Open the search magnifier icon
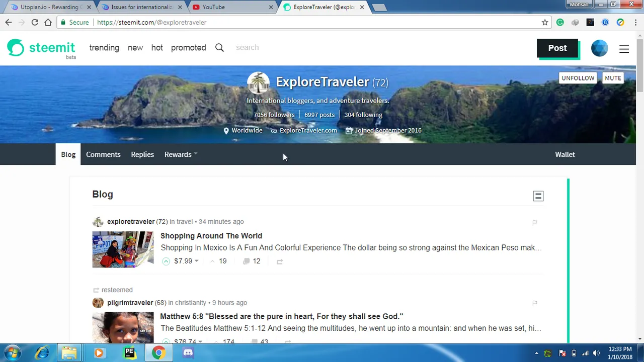 pos(219,47)
